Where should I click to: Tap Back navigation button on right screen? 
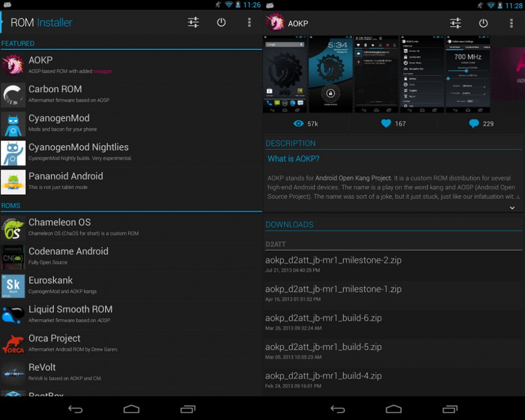click(337, 409)
